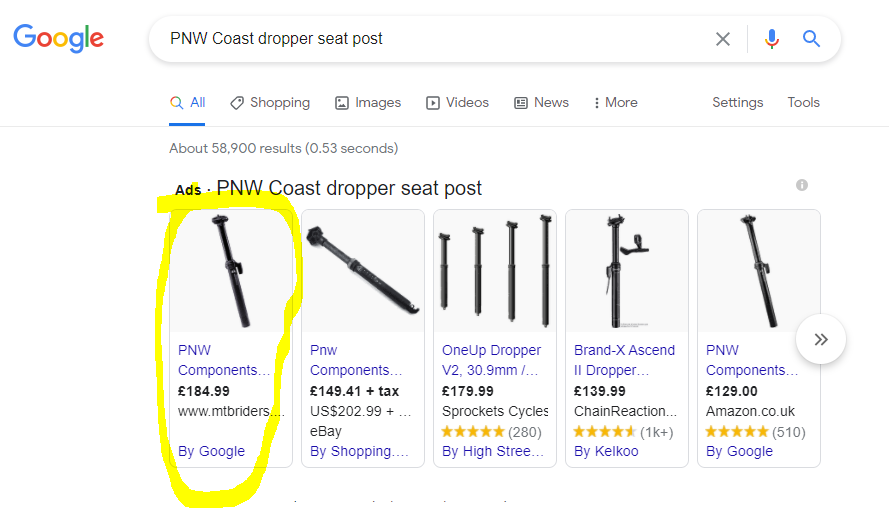Open the ads info icon
Viewport: 889px width, 509px height.
802,185
